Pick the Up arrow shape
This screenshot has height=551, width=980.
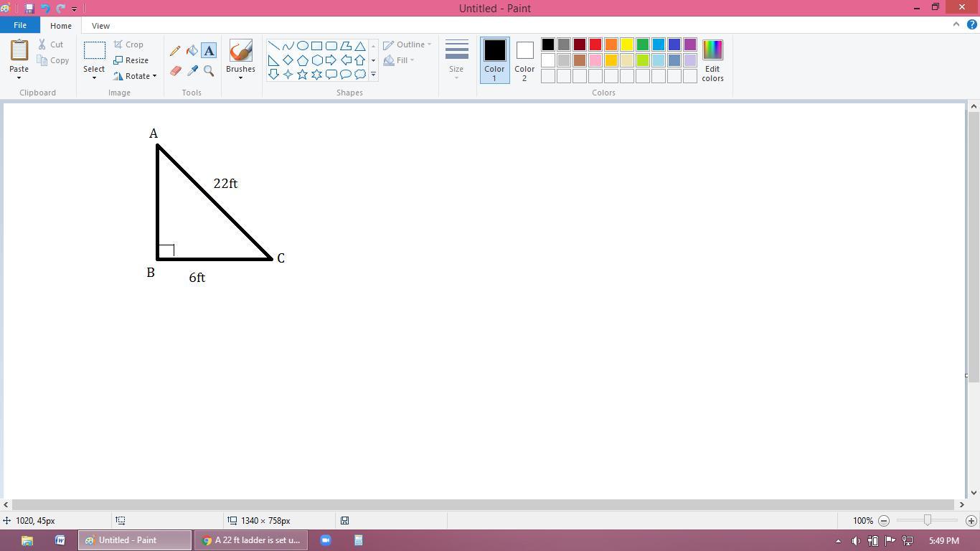click(360, 60)
